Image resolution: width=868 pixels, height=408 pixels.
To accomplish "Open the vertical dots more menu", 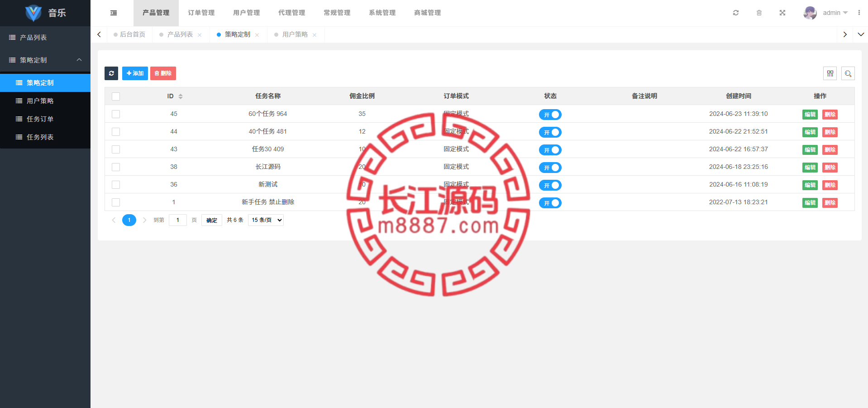I will [859, 13].
